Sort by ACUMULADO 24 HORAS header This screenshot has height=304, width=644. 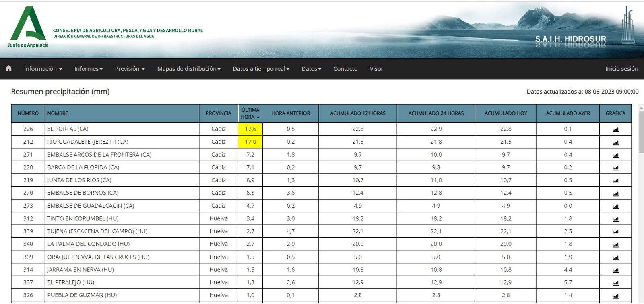click(436, 113)
